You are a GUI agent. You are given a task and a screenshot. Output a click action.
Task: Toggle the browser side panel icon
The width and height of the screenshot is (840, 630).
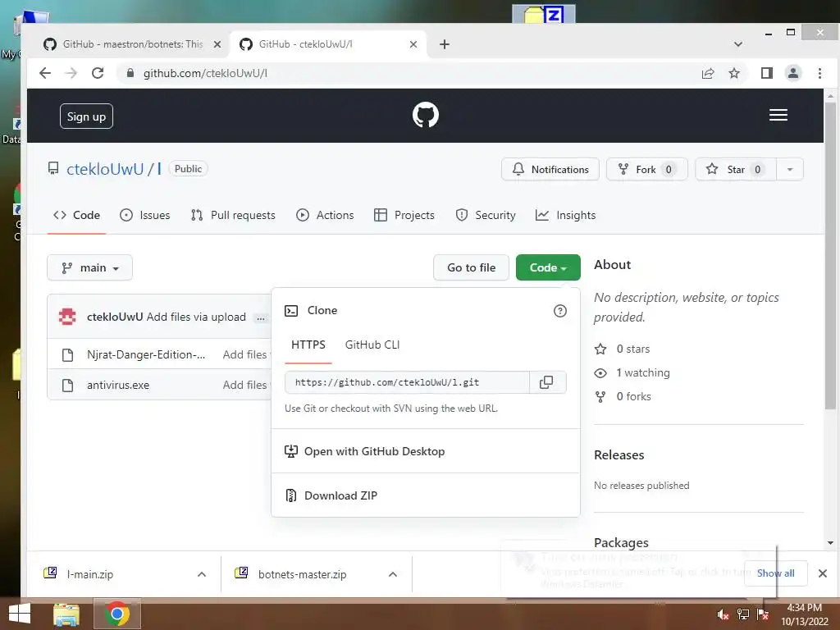tap(767, 73)
